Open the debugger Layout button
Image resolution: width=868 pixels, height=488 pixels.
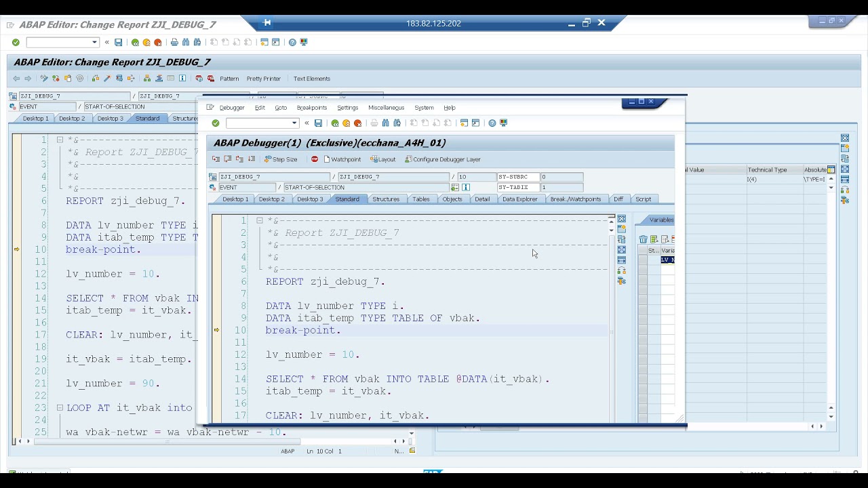(382, 159)
